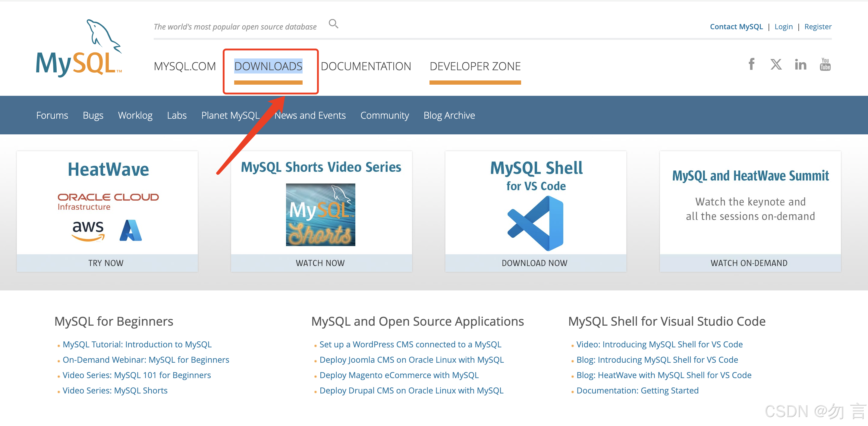868x426 pixels.
Task: Open Documentation: Getting Started link
Action: point(637,390)
